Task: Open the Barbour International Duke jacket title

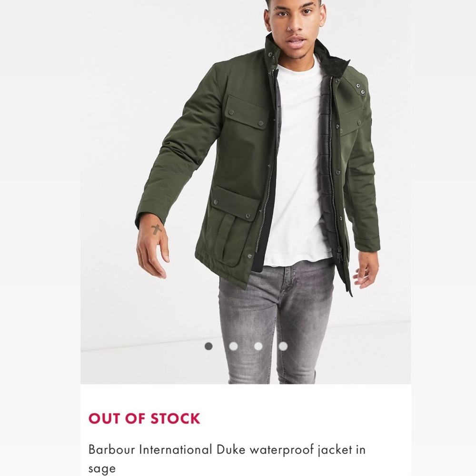Action: coord(227,458)
